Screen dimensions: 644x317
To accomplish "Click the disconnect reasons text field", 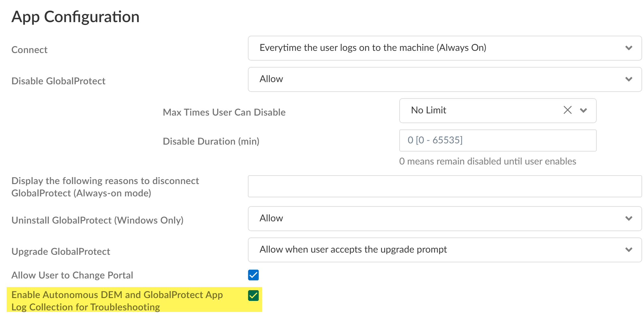I will 444,186.
